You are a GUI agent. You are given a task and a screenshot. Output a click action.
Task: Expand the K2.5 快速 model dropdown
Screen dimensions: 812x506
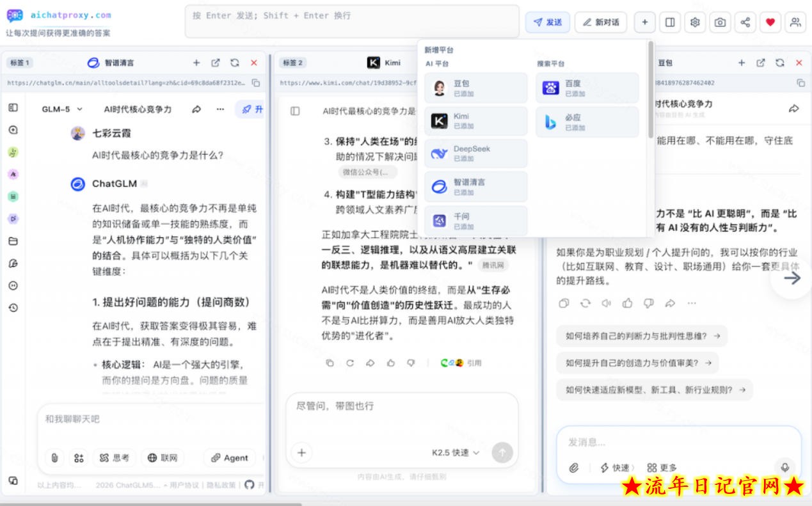tap(456, 453)
